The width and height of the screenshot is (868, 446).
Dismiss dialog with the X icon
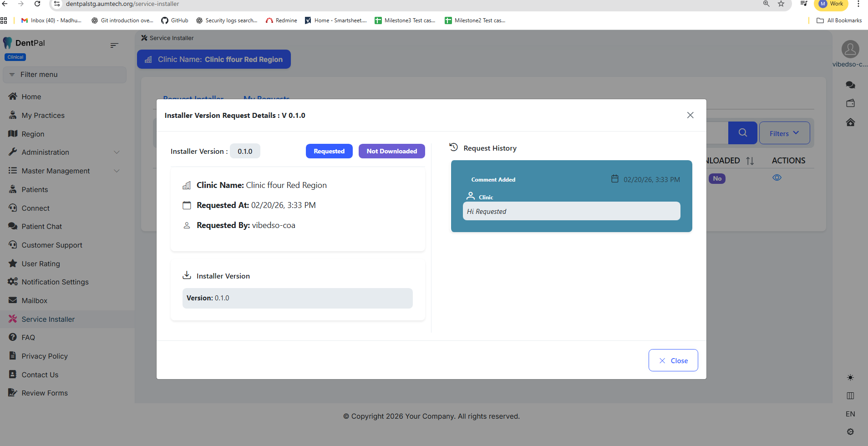[690, 115]
